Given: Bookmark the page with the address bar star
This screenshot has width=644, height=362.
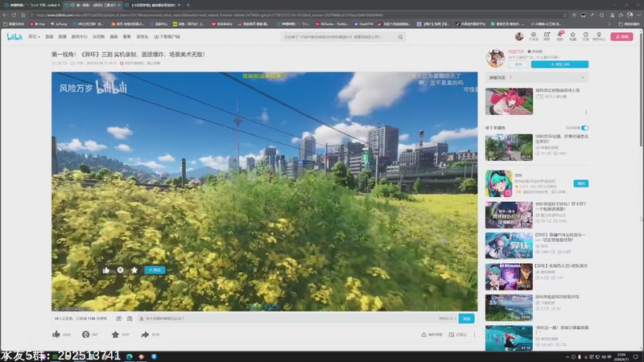Looking at the screenshot, I should (565, 15).
